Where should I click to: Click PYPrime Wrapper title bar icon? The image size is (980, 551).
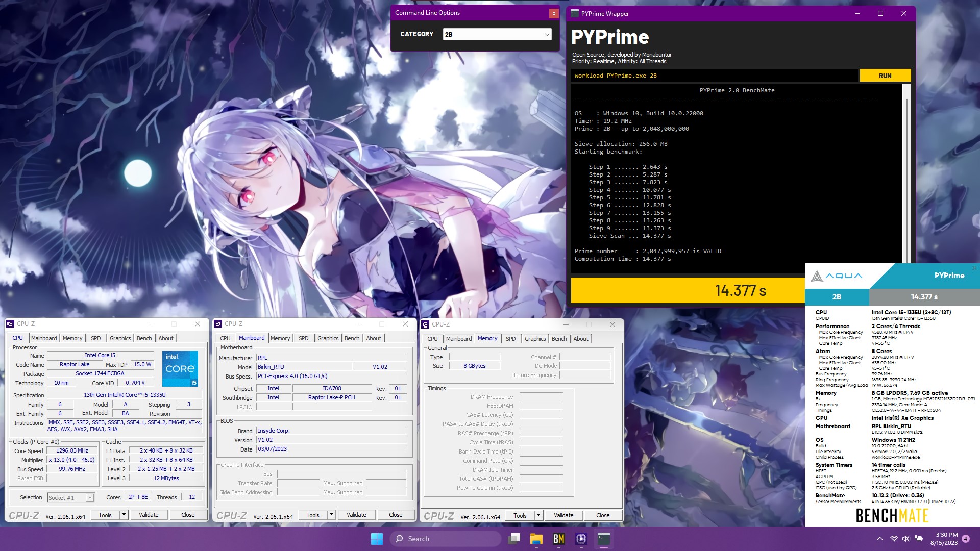click(x=575, y=13)
